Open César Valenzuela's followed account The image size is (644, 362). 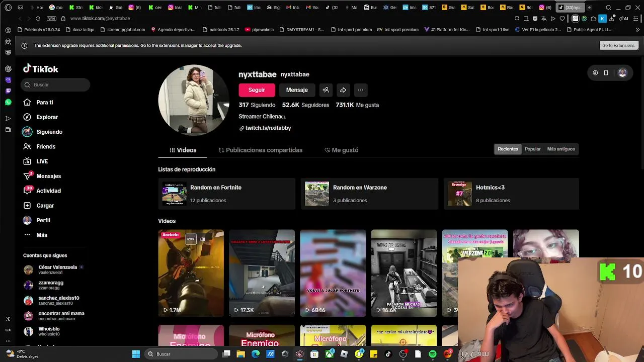(x=55, y=269)
